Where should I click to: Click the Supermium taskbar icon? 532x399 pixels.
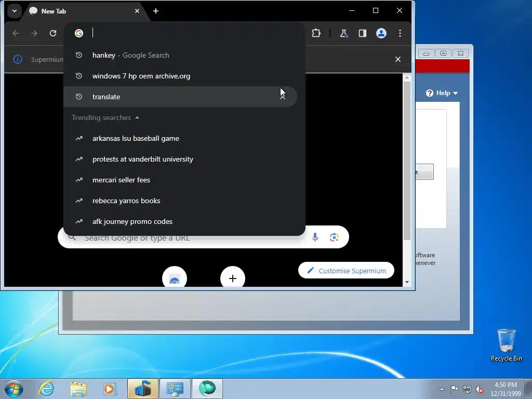pyautogui.click(x=207, y=389)
